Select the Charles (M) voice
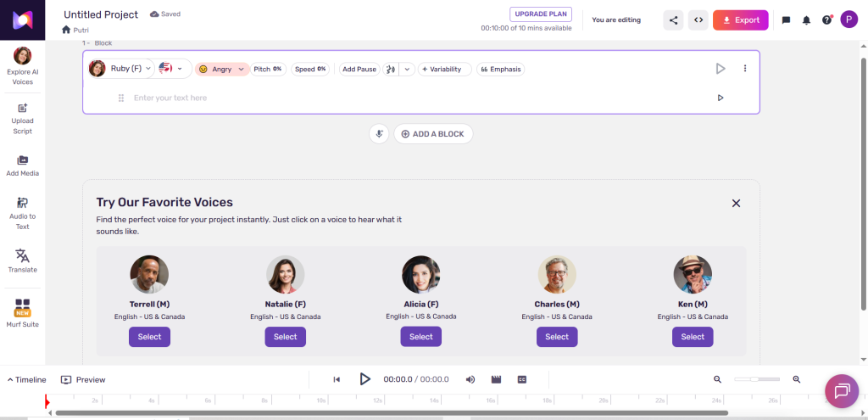 coord(557,337)
